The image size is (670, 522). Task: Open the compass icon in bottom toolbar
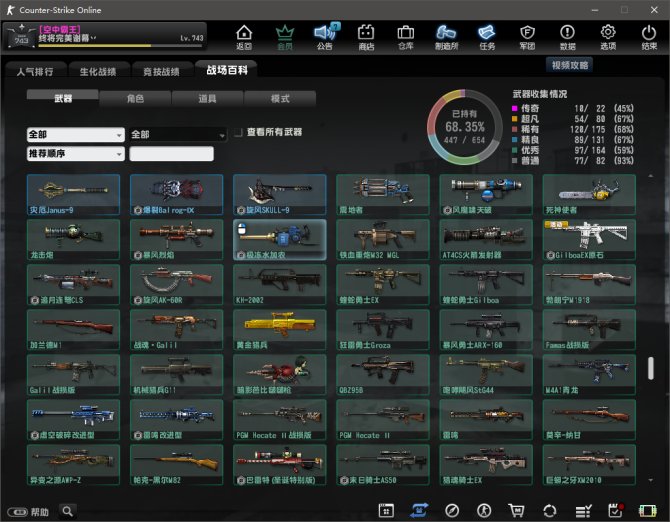tap(452, 510)
